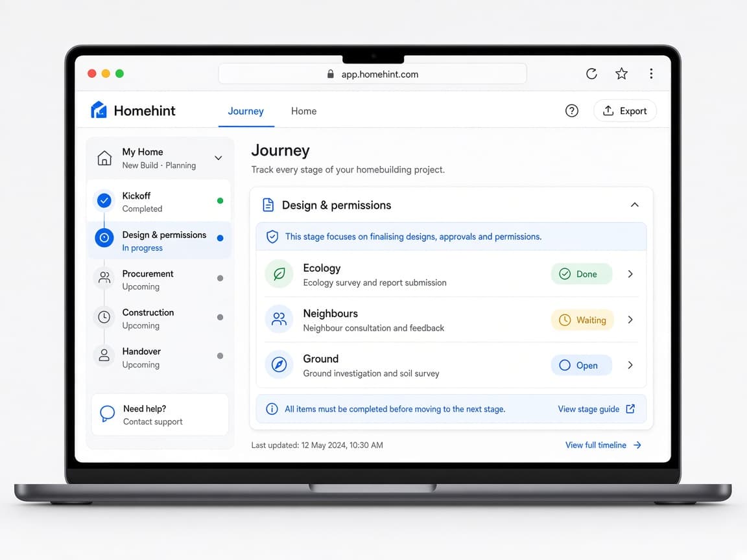
Task: Open the View full timeline link
Action: (x=604, y=445)
